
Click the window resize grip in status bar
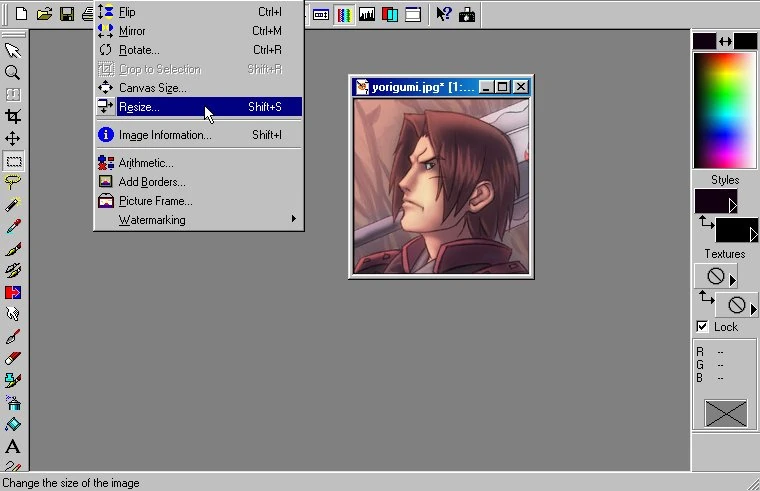click(753, 484)
